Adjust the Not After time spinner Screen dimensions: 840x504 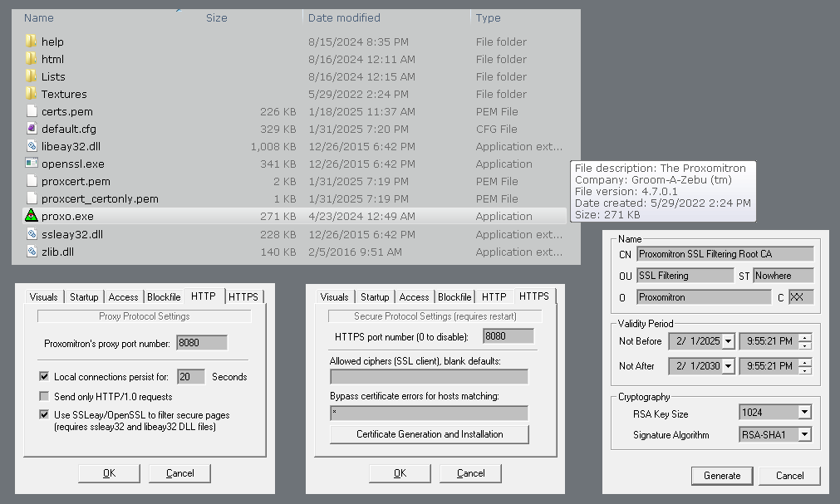tap(804, 366)
